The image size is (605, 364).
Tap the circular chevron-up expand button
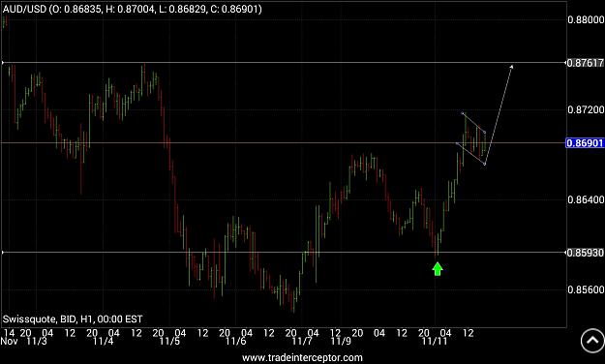592,341
